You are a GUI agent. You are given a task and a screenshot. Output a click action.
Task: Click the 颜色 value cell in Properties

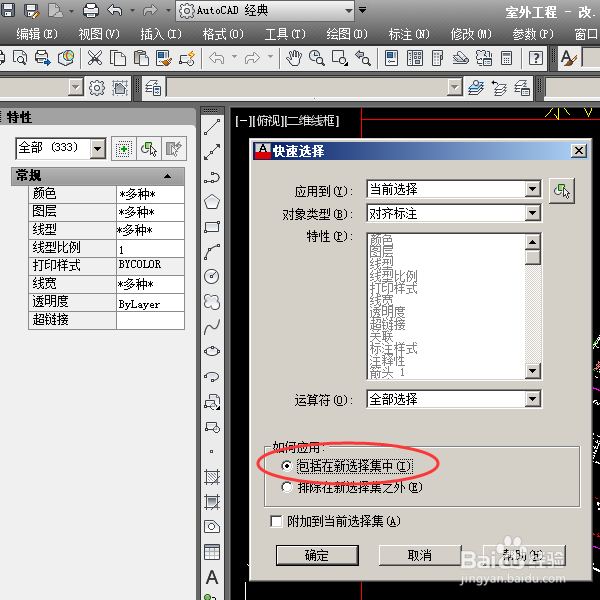click(x=150, y=194)
